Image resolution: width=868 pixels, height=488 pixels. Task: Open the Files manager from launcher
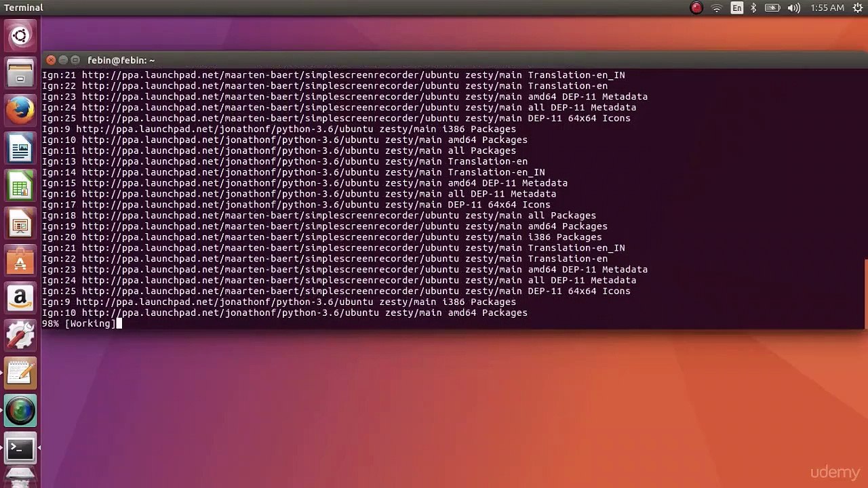(x=20, y=73)
